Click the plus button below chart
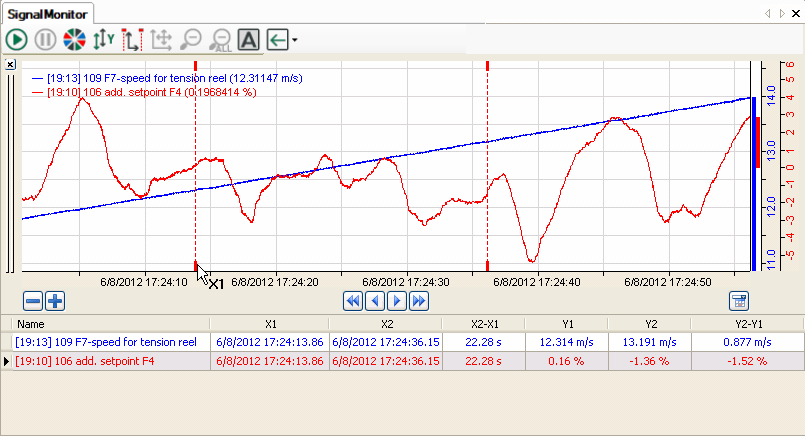The width and height of the screenshot is (805, 436). point(55,301)
